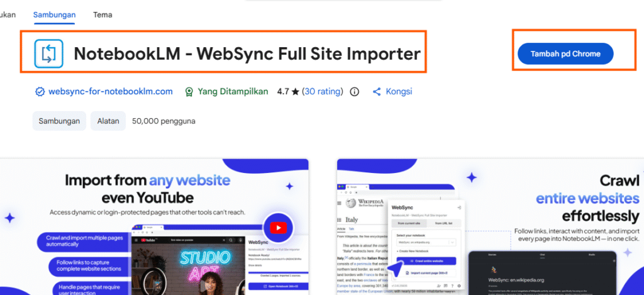Click the featured award ribbon icon
Image resolution: width=644 pixels, height=295 pixels.
(x=189, y=92)
